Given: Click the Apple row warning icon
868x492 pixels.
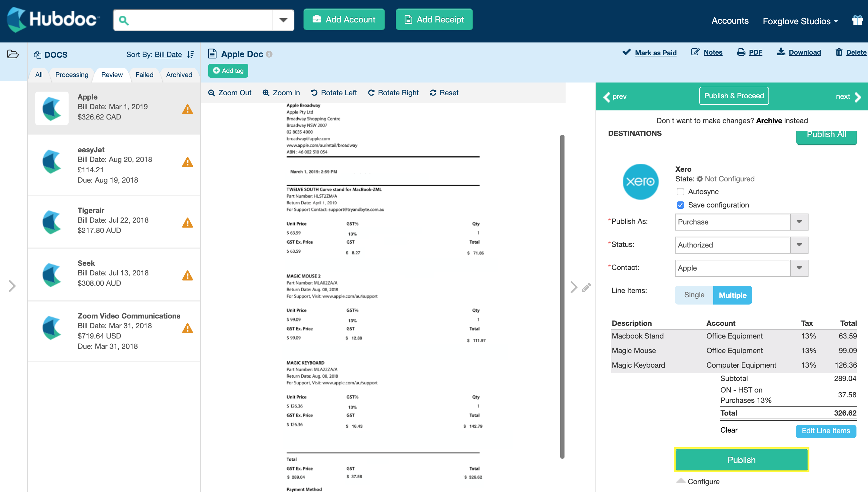Looking at the screenshot, I should pos(188,109).
